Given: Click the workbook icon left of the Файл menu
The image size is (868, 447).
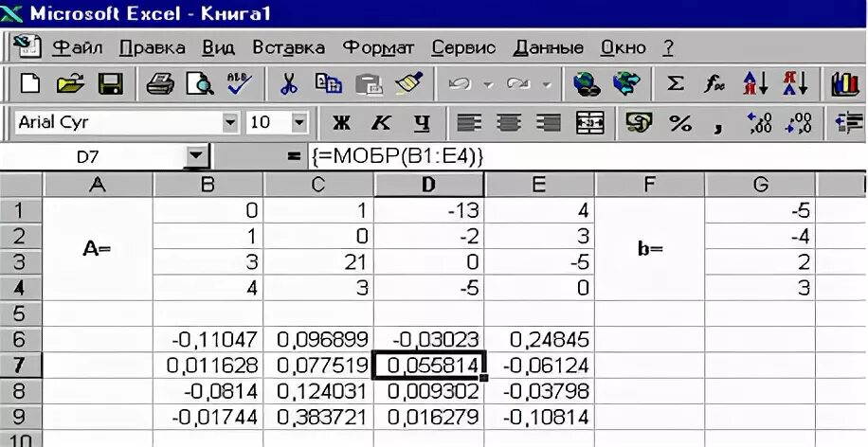Looking at the screenshot, I should [27, 46].
